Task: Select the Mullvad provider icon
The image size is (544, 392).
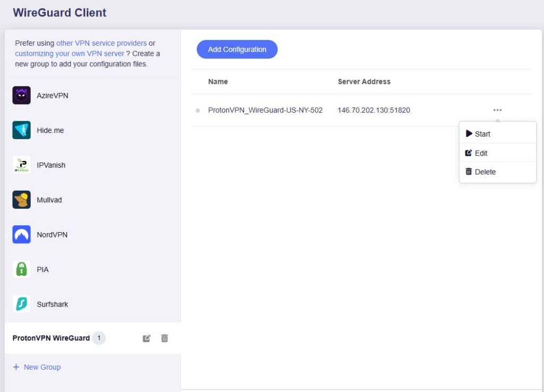Action: point(21,200)
